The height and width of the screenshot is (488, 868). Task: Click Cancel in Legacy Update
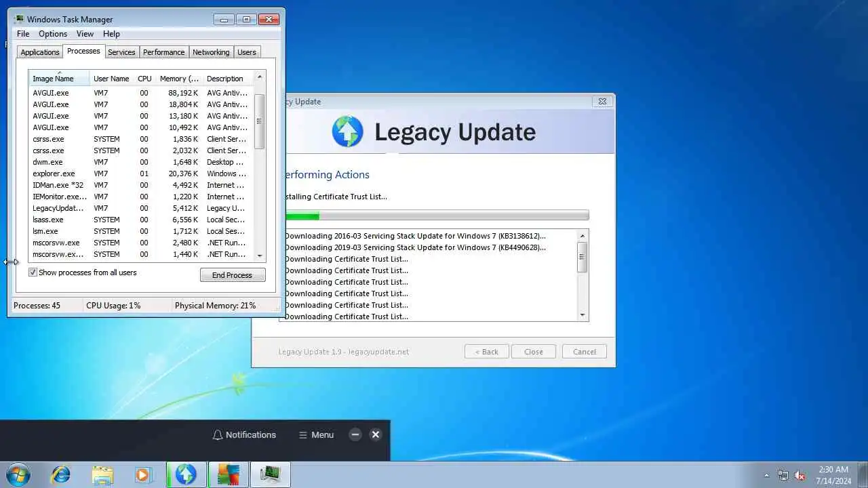coord(585,352)
